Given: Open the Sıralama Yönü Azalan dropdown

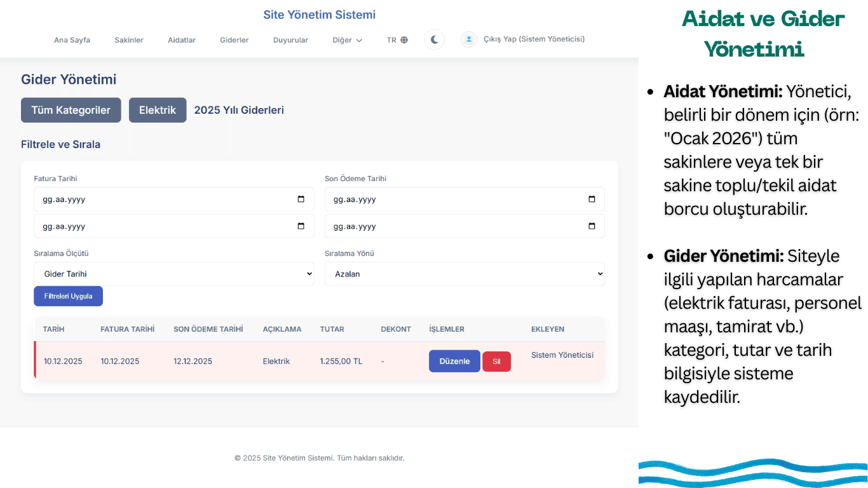Looking at the screenshot, I should 465,274.
